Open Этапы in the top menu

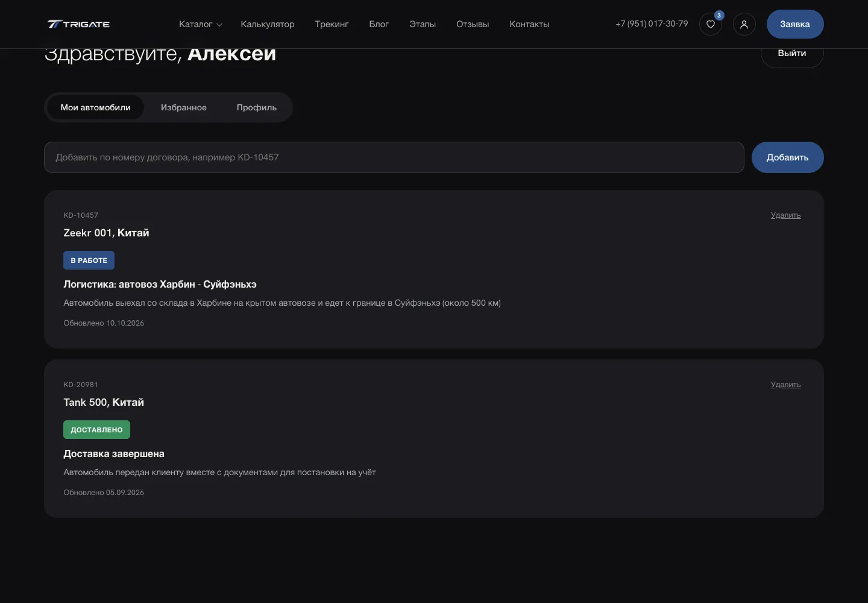pyautogui.click(x=423, y=24)
